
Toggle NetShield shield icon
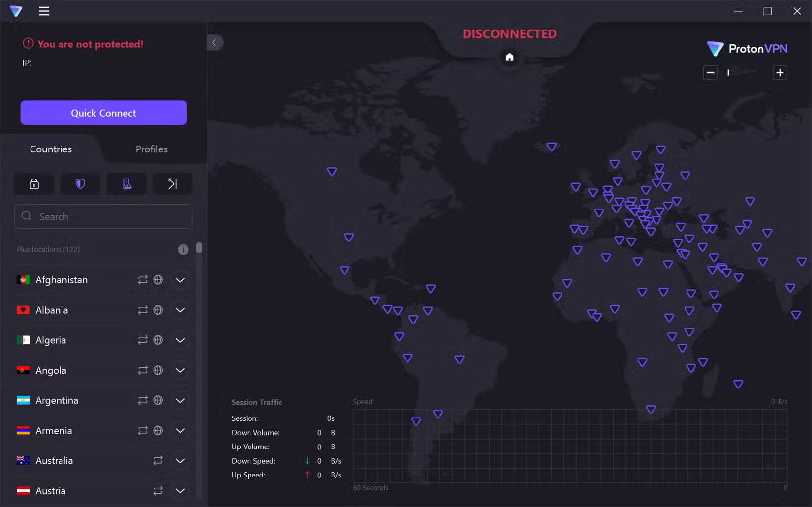[x=80, y=184]
